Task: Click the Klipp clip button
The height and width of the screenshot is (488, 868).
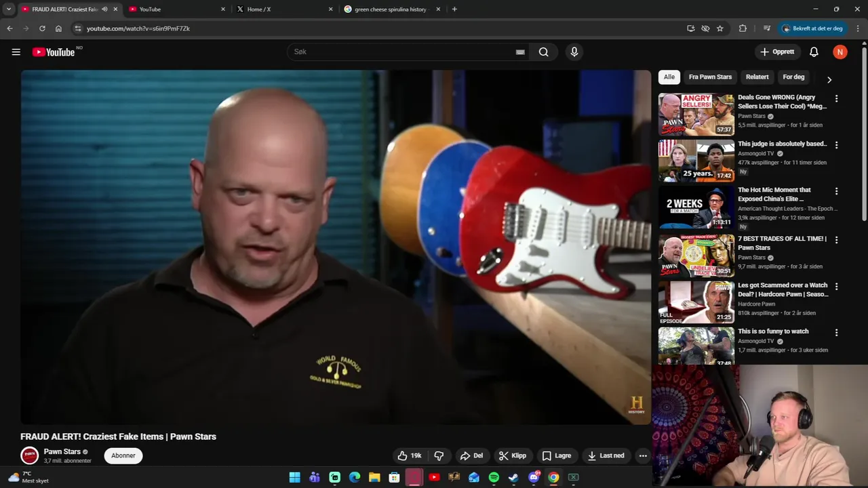Action: [x=512, y=455]
